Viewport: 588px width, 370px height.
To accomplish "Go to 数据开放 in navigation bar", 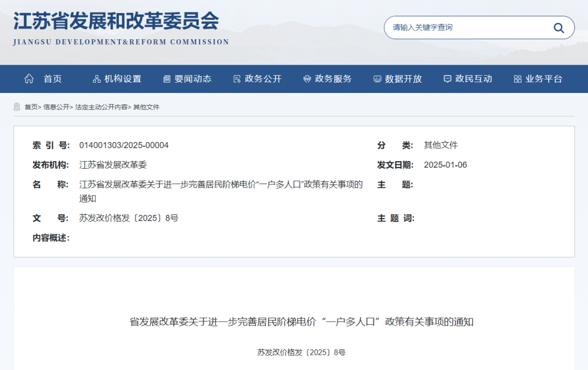I will point(403,79).
